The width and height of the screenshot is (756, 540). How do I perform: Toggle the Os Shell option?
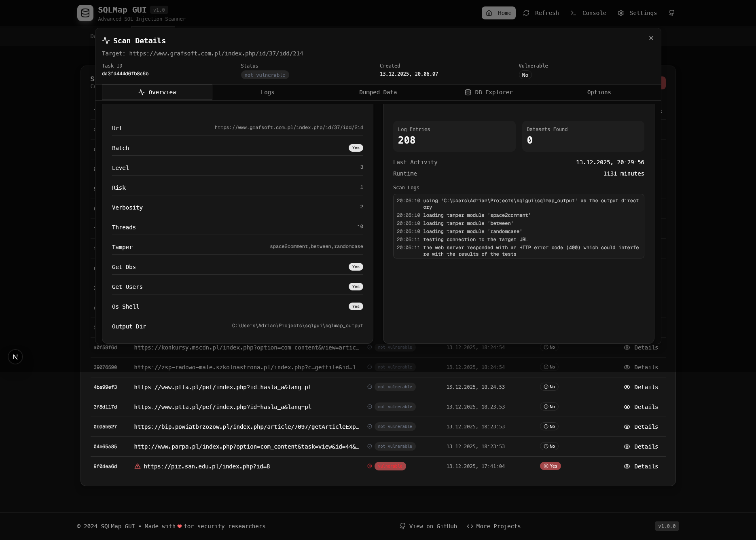(x=356, y=306)
